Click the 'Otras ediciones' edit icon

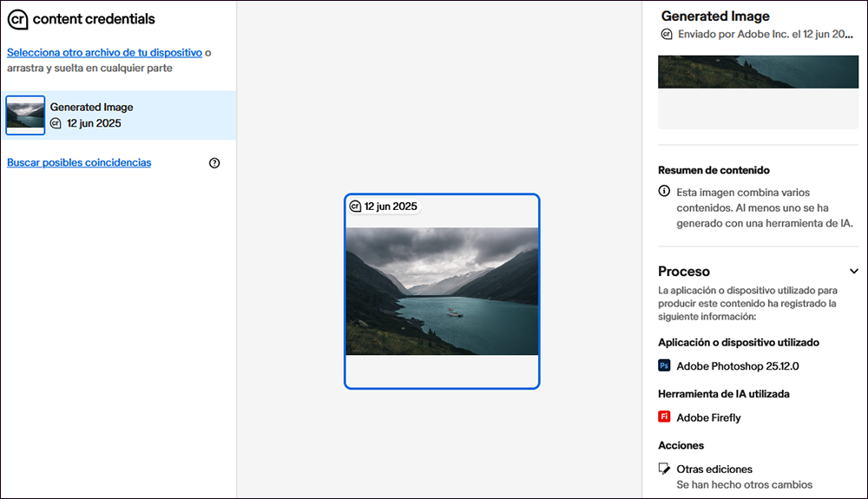tap(664, 469)
